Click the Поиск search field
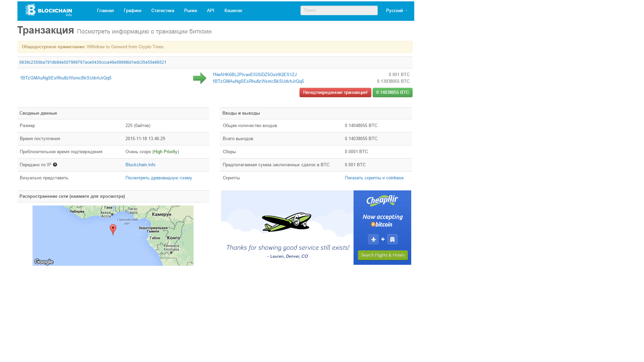 [x=339, y=10]
